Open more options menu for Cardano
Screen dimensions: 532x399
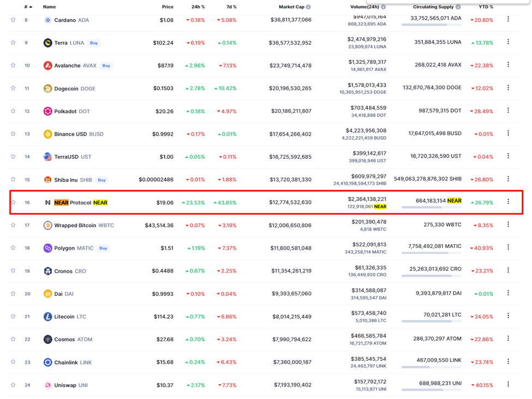click(x=508, y=19)
